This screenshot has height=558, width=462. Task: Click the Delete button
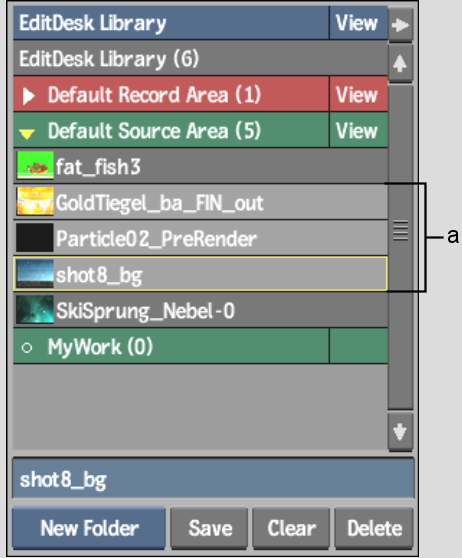click(x=374, y=528)
